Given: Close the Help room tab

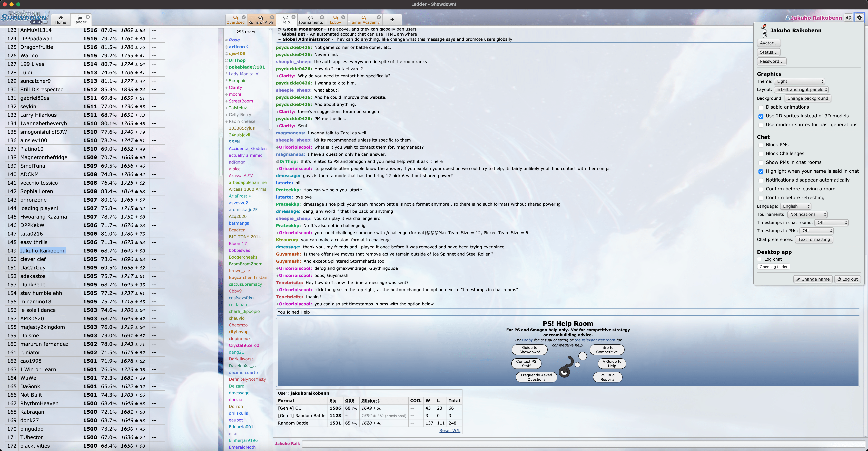Looking at the screenshot, I should point(293,17).
